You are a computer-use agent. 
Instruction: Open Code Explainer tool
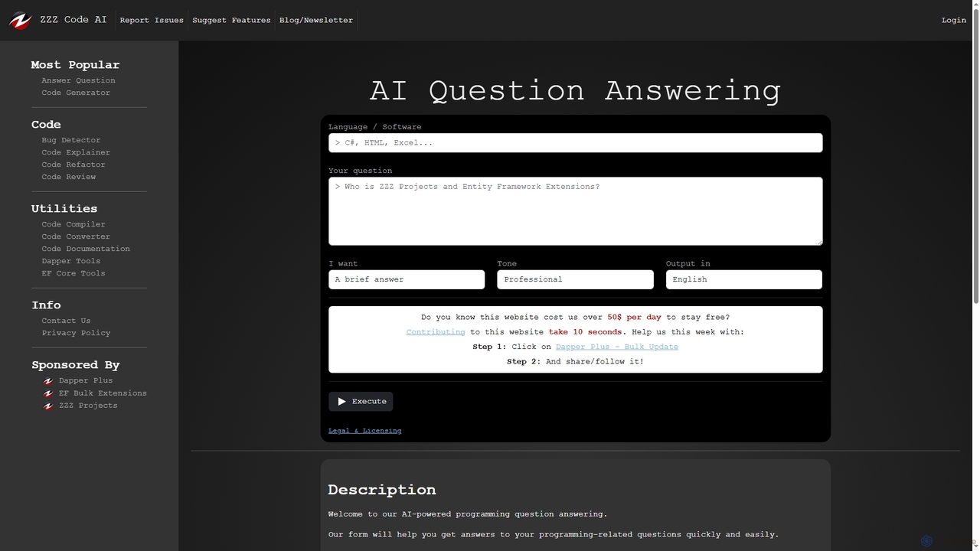76,152
